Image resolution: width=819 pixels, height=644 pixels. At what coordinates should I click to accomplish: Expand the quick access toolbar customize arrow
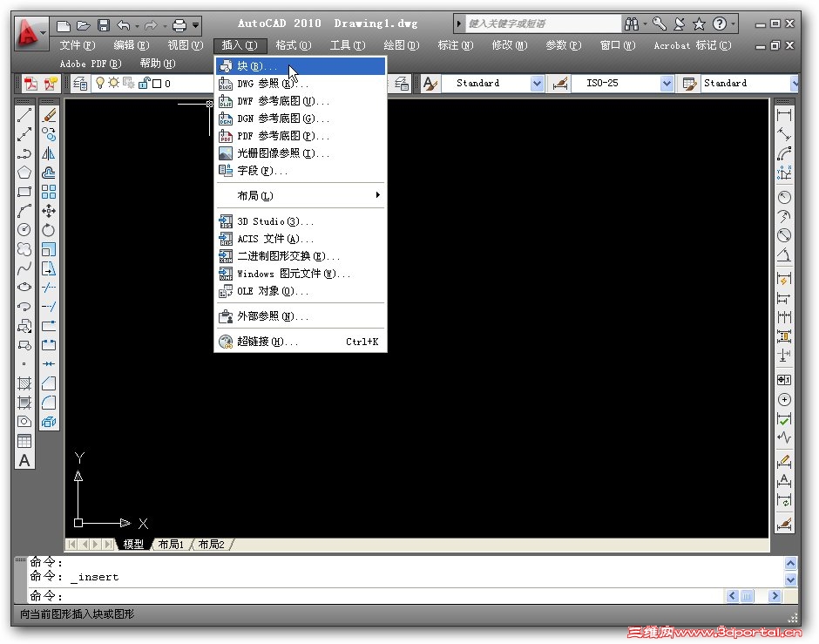tap(195, 25)
